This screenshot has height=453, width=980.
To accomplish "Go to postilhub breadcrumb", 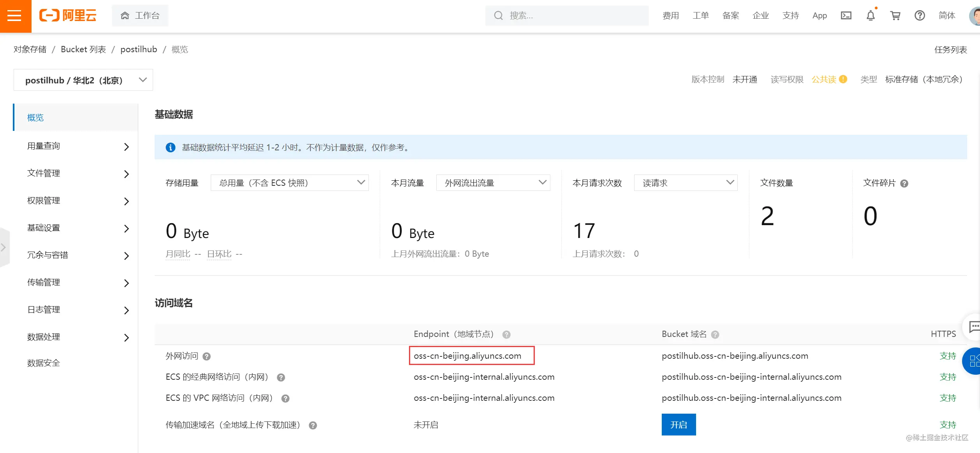I will pos(139,49).
